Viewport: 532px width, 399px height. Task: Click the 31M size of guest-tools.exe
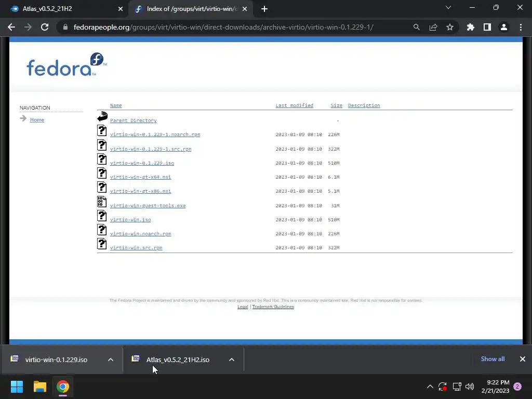click(x=335, y=206)
